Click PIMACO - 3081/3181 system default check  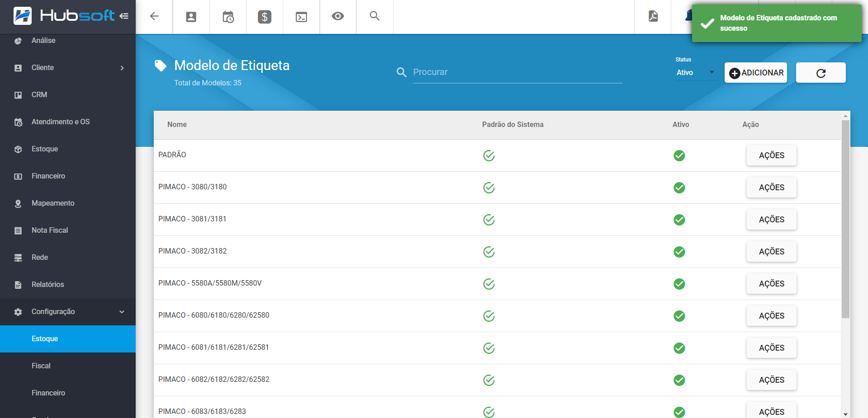coord(489,220)
